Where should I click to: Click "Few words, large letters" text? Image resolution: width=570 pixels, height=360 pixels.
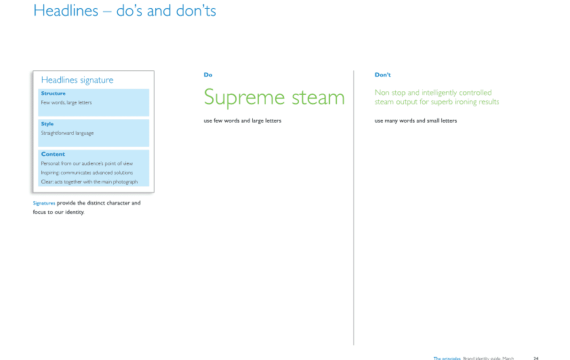pos(66,103)
